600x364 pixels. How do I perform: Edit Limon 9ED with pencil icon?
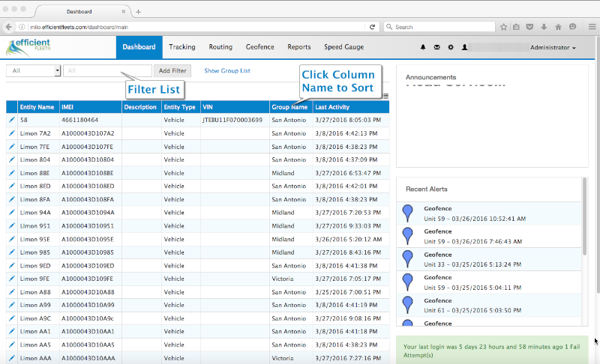12,265
